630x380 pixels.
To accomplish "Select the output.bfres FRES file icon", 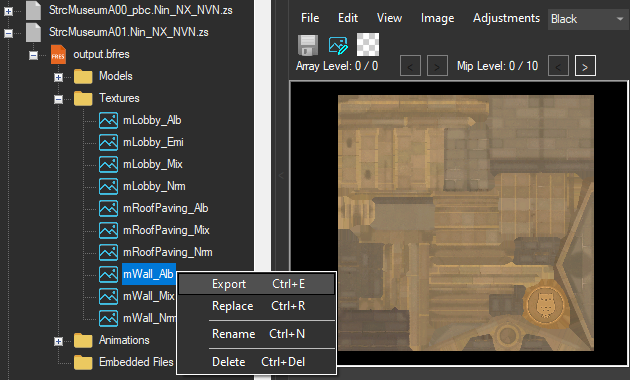I will click(58, 54).
